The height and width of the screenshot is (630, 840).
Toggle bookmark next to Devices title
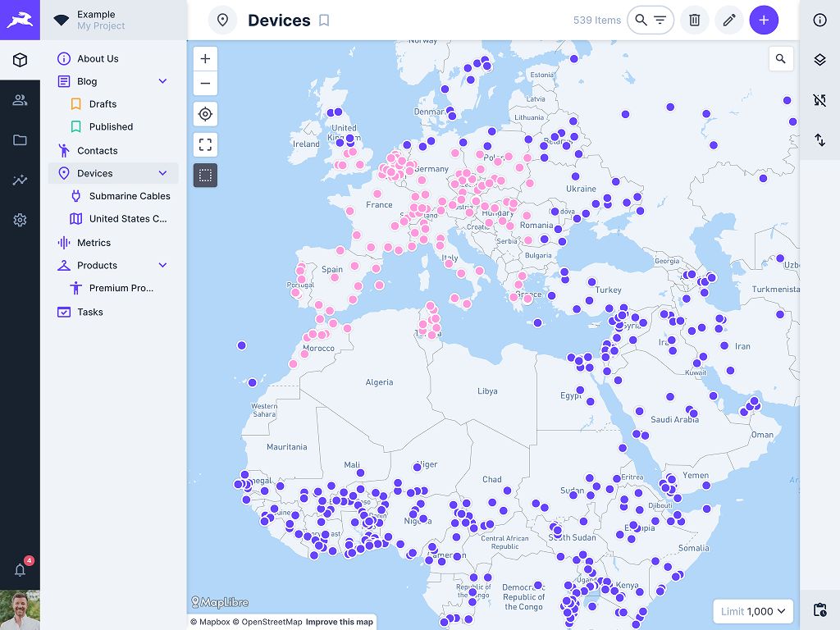(324, 21)
